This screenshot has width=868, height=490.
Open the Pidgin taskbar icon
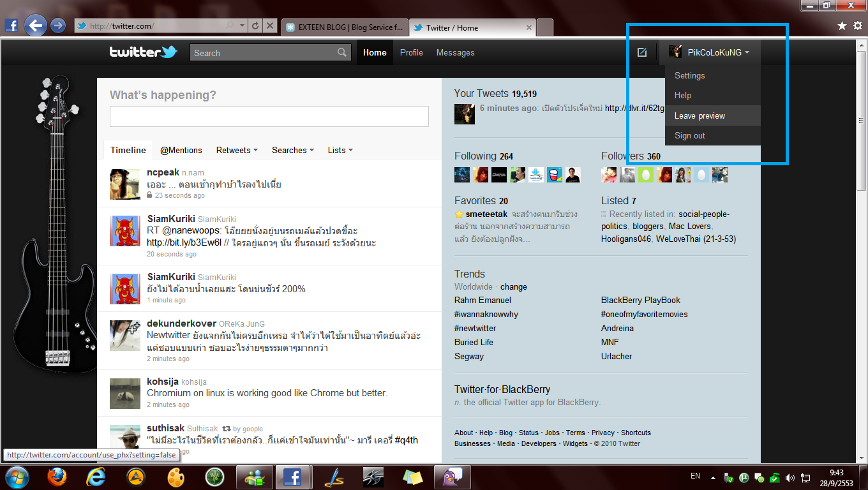(x=452, y=477)
